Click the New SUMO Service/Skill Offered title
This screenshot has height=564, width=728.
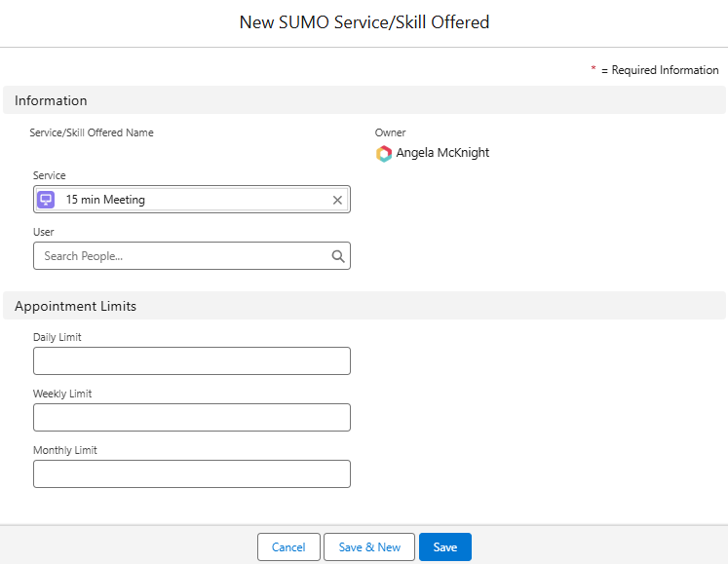click(x=364, y=22)
